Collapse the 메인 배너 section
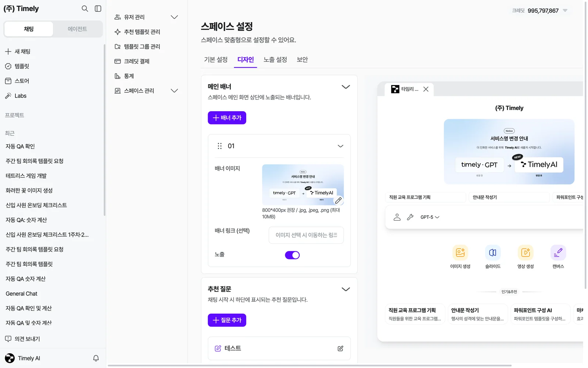588x368 pixels. tap(346, 87)
